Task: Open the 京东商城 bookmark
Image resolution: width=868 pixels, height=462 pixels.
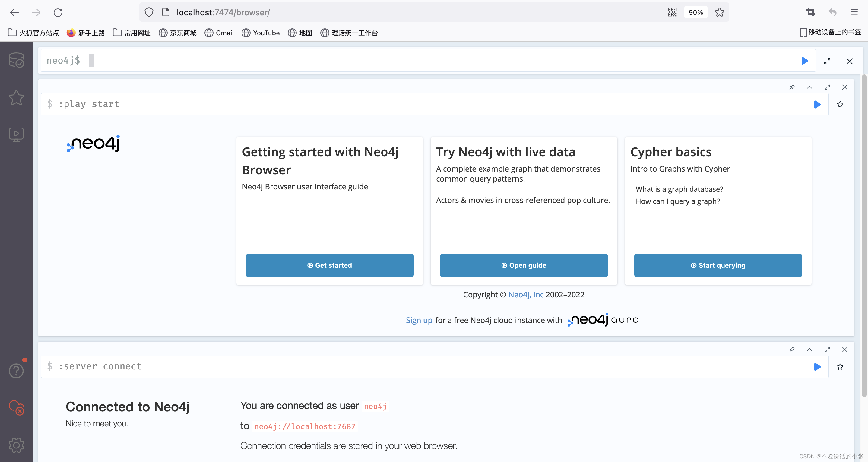Action: click(x=178, y=33)
